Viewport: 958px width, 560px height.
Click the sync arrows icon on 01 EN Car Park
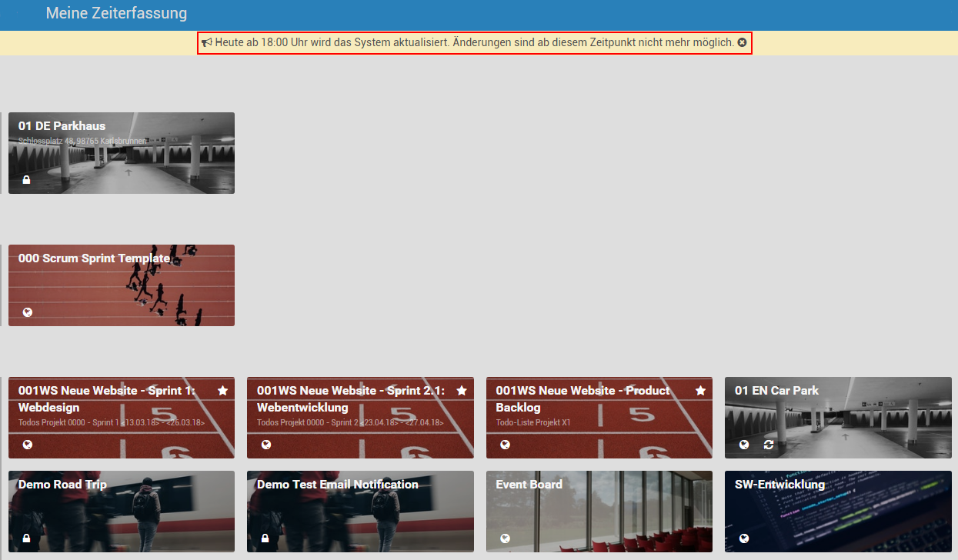(768, 445)
